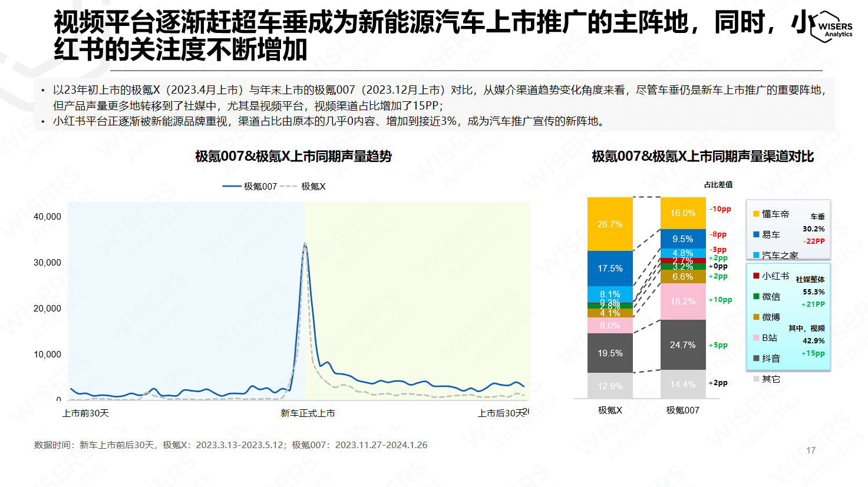
Task: Click the +10pp difference label
Action: point(720,300)
